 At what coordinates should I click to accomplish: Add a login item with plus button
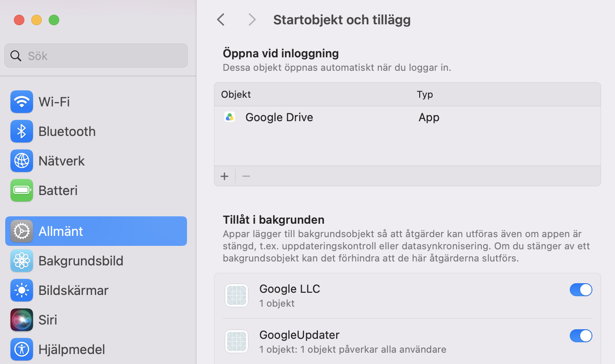click(224, 176)
